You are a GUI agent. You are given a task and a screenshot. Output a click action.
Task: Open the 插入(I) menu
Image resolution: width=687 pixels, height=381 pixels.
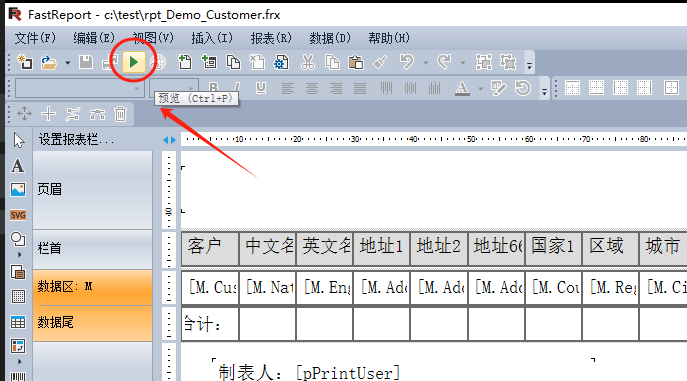pyautogui.click(x=212, y=39)
